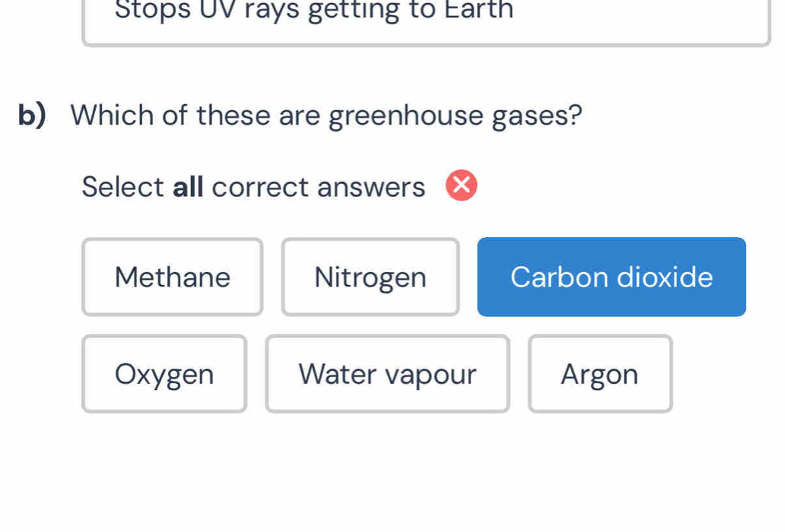785x532 pixels.
Task: Click the word 'all' in instructions
Action: (x=188, y=187)
